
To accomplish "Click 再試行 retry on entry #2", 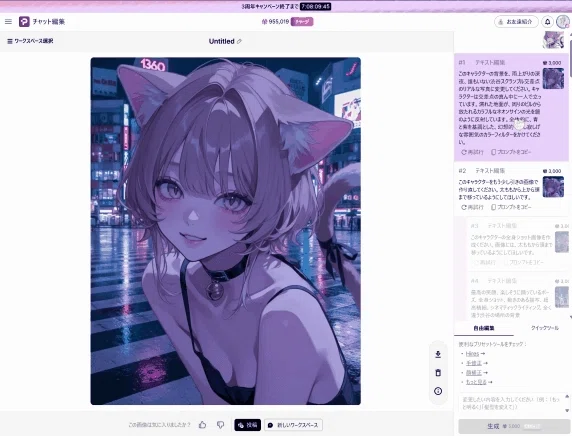I will coord(472,207).
